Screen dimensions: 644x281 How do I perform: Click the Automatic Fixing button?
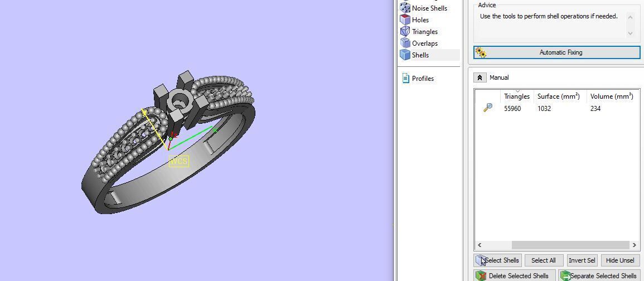tap(556, 52)
